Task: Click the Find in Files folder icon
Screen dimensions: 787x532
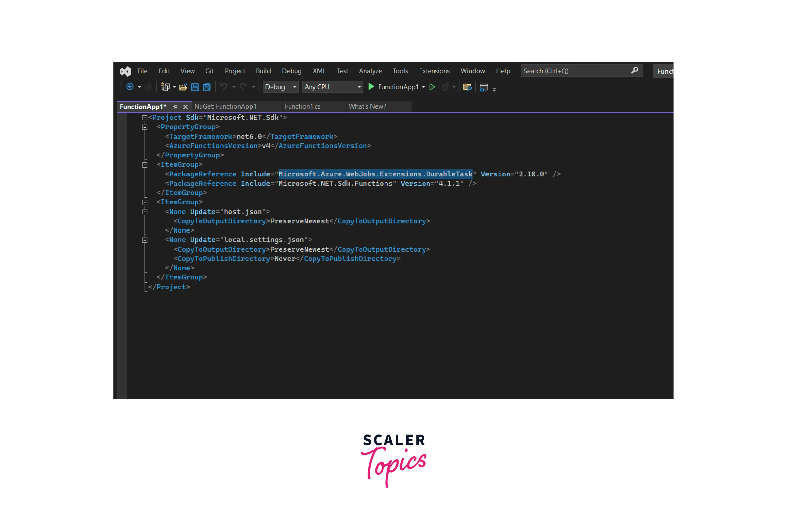Action: click(x=467, y=87)
